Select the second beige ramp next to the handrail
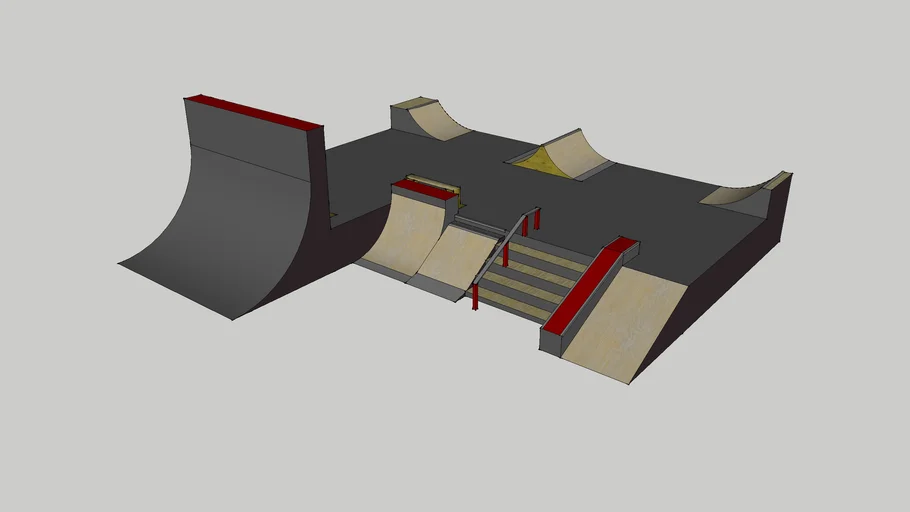Viewport: 910px width, 512px height. tap(455, 257)
